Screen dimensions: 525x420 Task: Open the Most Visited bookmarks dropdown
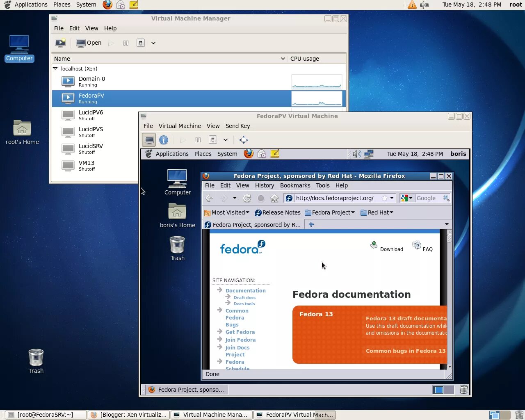(227, 212)
